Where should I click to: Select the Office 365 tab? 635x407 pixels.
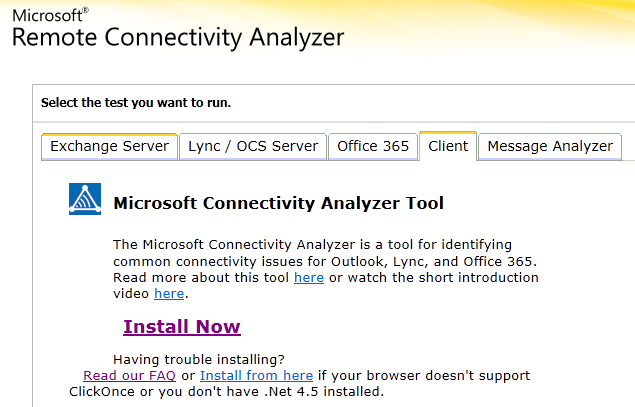tap(373, 147)
